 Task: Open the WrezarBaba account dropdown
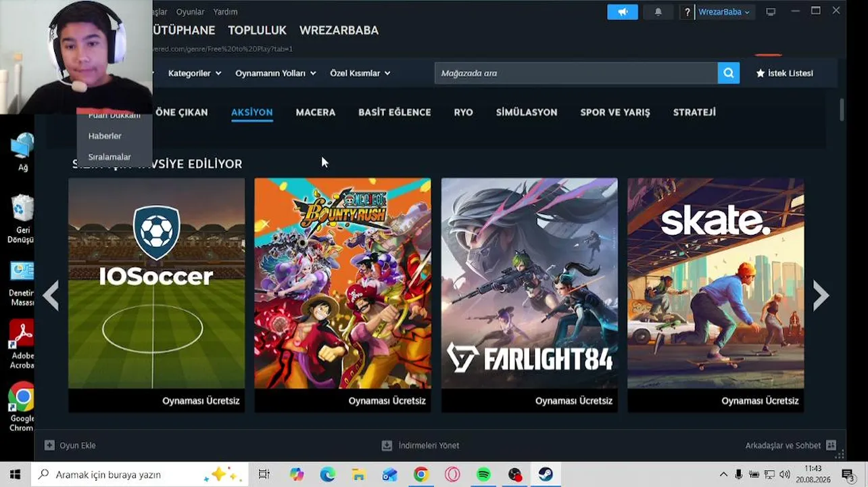724,12
